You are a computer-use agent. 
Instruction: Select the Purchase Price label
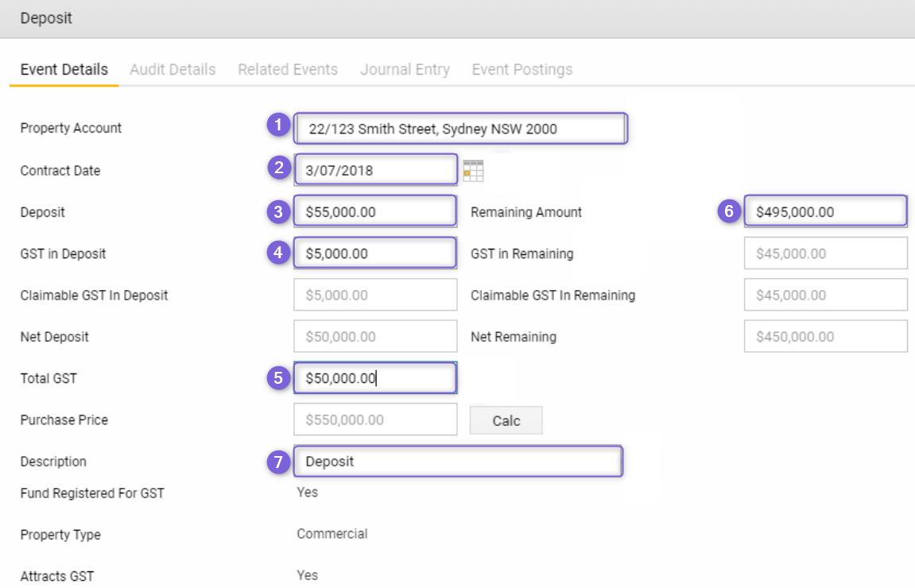(x=64, y=420)
